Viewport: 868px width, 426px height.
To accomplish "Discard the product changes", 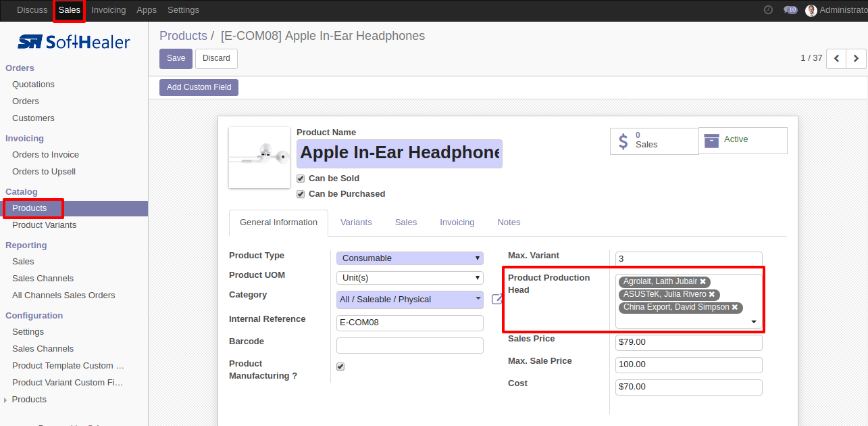I will click(x=216, y=59).
